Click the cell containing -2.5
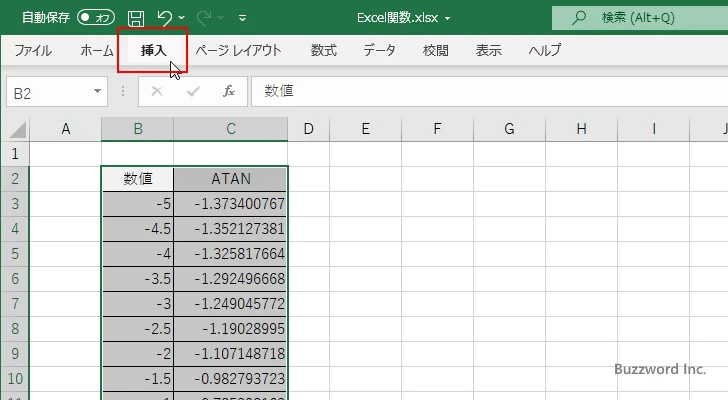 [x=137, y=329]
